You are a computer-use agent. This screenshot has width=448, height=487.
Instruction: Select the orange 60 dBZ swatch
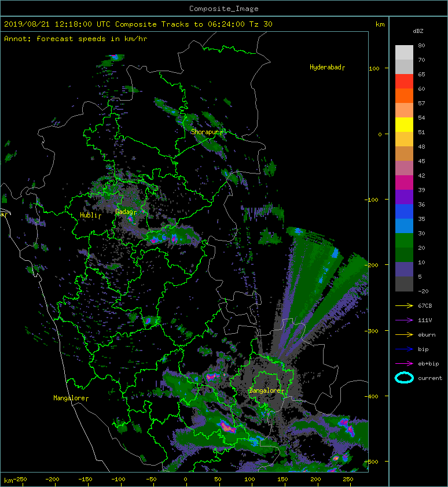pos(404,95)
